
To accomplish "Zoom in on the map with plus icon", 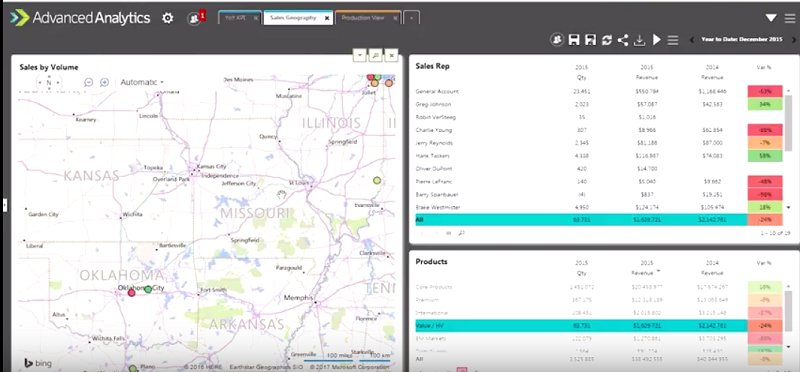I will [x=105, y=82].
